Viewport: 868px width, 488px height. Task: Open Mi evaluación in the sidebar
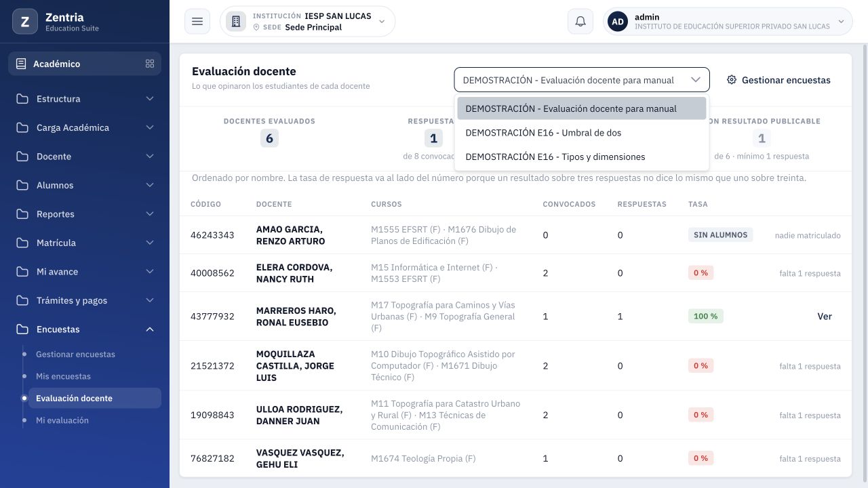click(x=62, y=420)
